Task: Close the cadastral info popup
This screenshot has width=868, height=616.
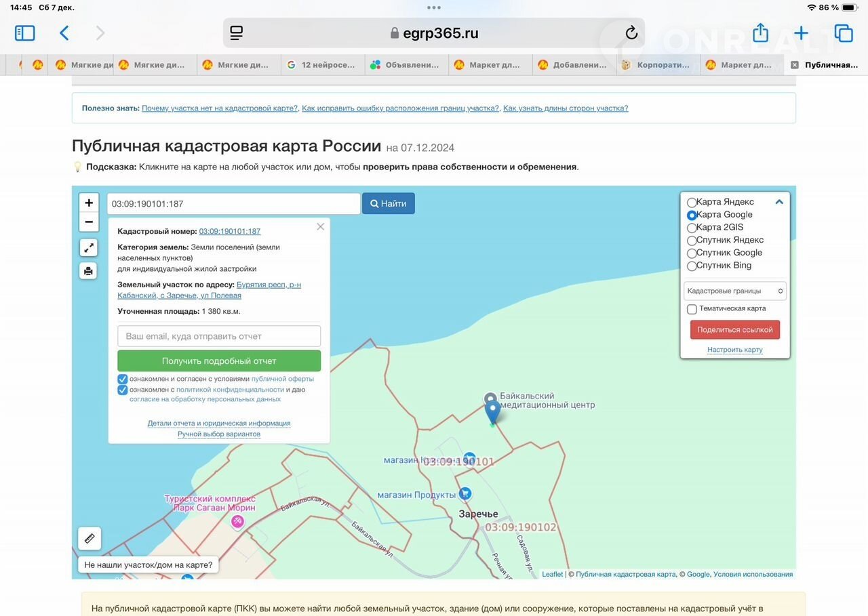Action: [x=321, y=226]
